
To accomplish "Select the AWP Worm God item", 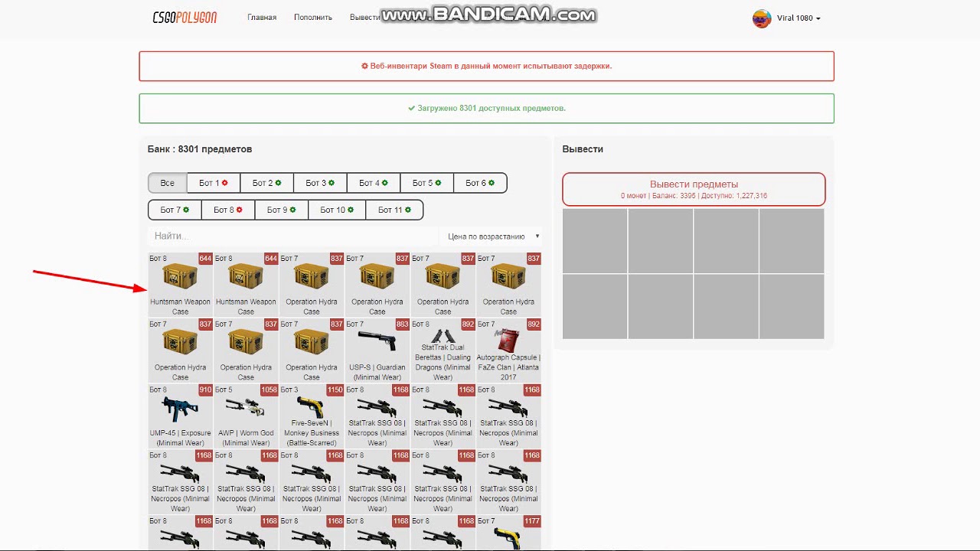I will click(246, 416).
